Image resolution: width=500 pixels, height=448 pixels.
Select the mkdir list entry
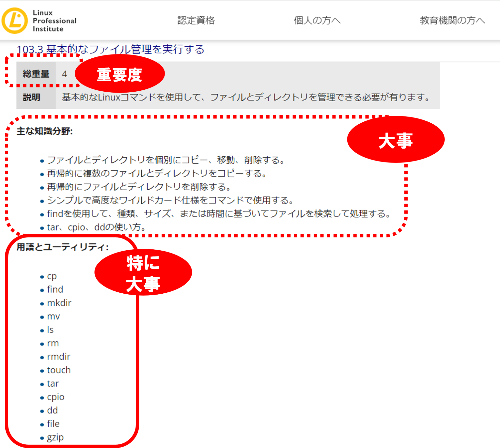pyautogui.click(x=59, y=303)
